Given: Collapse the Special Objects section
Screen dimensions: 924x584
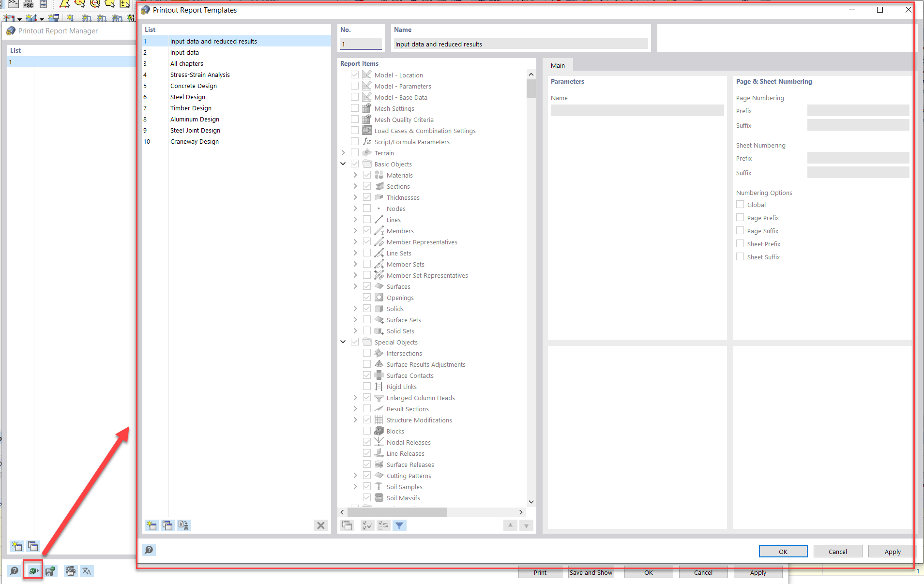Looking at the screenshot, I should 343,342.
